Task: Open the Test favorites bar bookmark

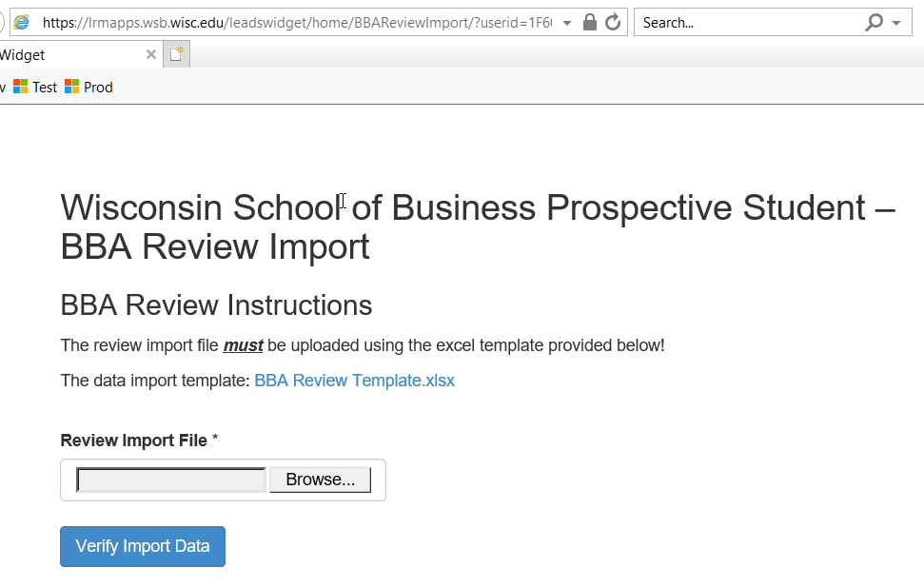Action: point(35,87)
